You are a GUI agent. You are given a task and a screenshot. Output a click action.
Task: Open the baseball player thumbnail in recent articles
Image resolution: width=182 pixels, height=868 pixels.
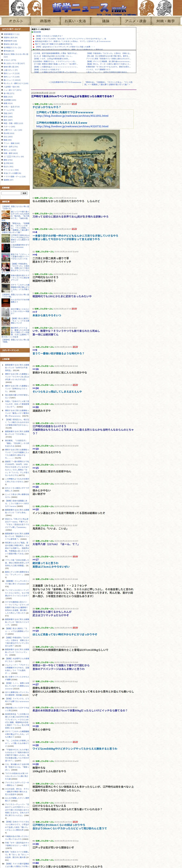(x=6, y=226)
